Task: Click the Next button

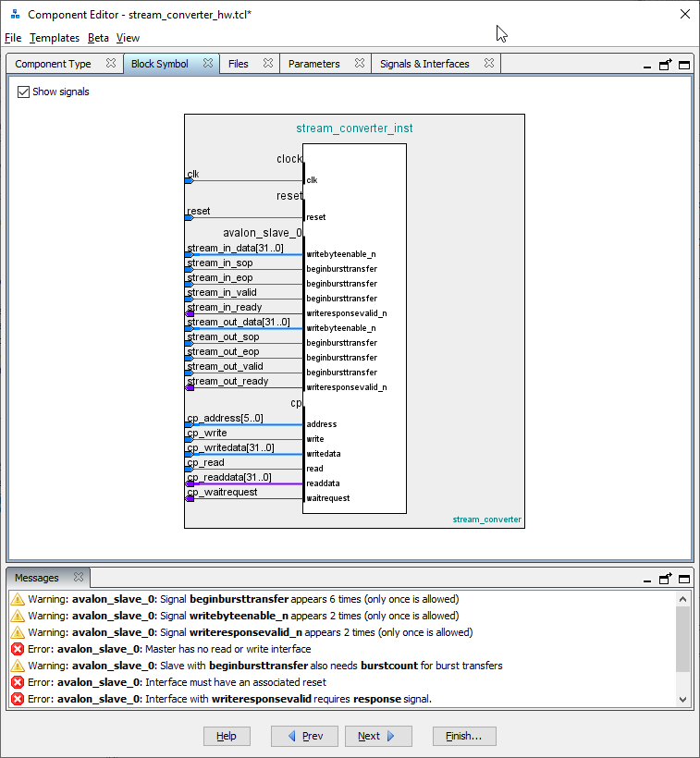Action: point(378,736)
